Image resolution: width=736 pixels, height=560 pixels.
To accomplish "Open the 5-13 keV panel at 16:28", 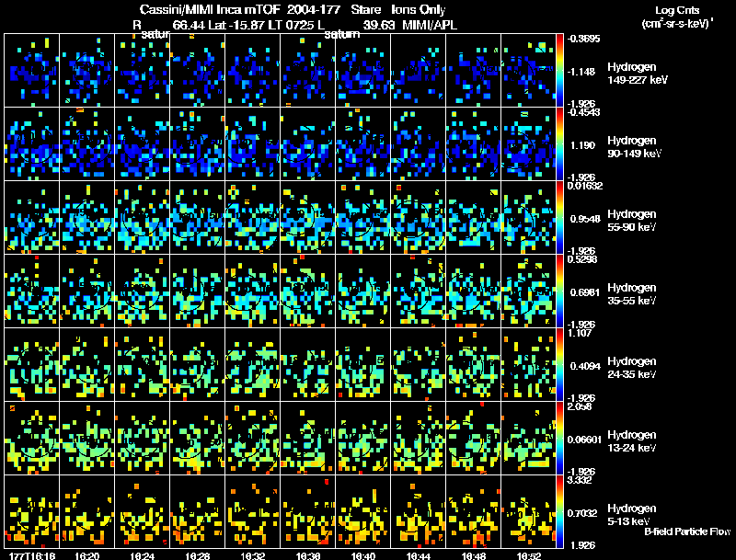I will [197, 511].
